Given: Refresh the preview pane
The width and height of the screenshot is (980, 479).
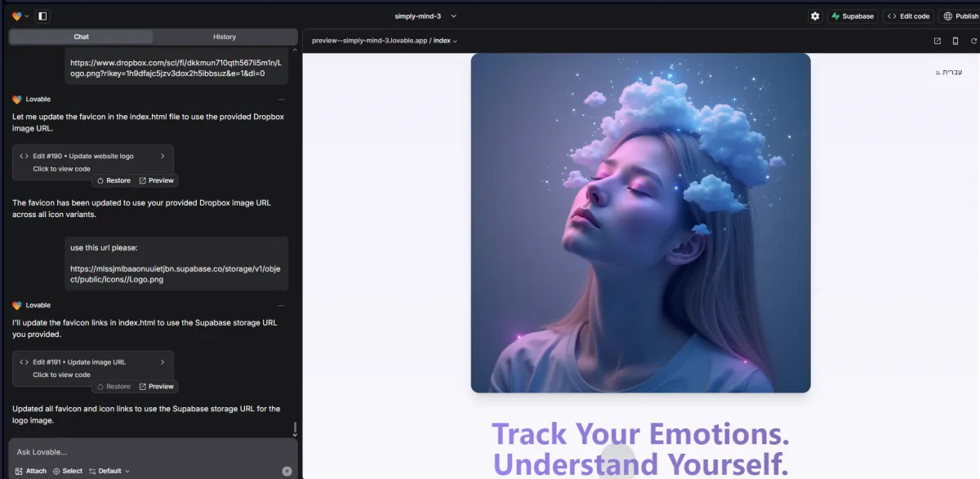Looking at the screenshot, I should pyautogui.click(x=973, y=41).
